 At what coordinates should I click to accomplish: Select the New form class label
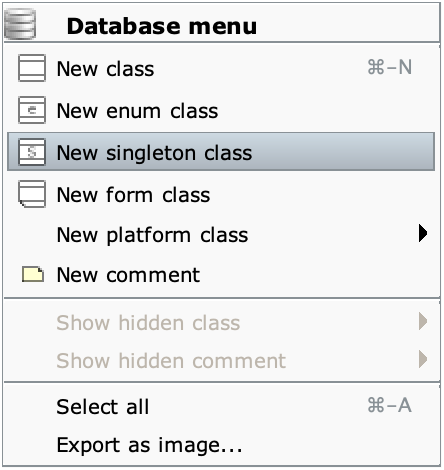(x=133, y=195)
